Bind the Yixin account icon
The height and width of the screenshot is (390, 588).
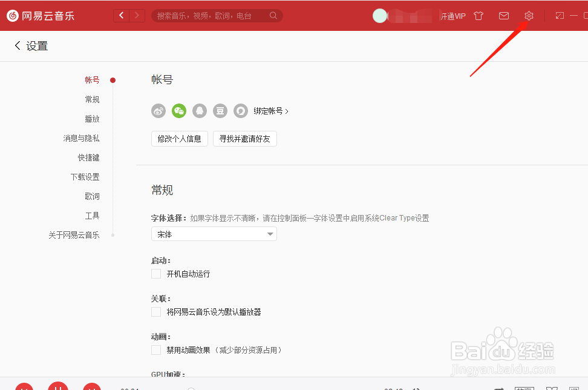coord(241,111)
